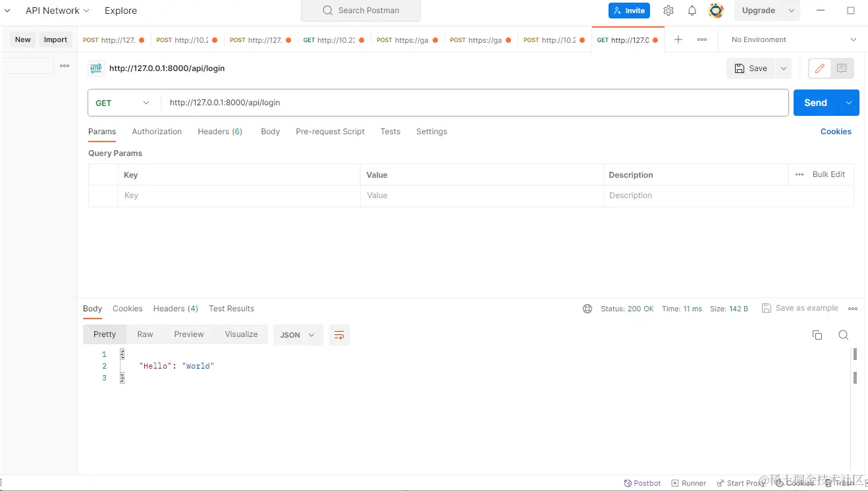Click Bulk Edit
Screen dimensions: 868x491
[828, 174]
